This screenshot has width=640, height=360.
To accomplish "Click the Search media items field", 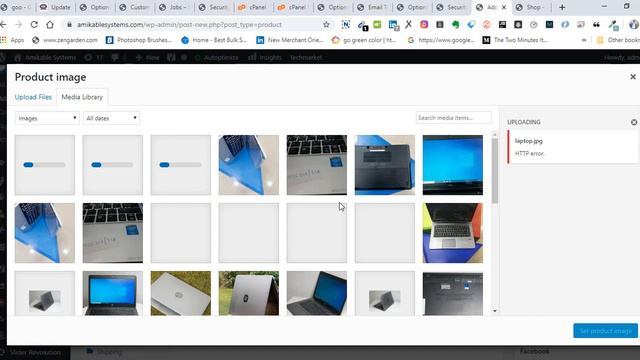I will 453,118.
